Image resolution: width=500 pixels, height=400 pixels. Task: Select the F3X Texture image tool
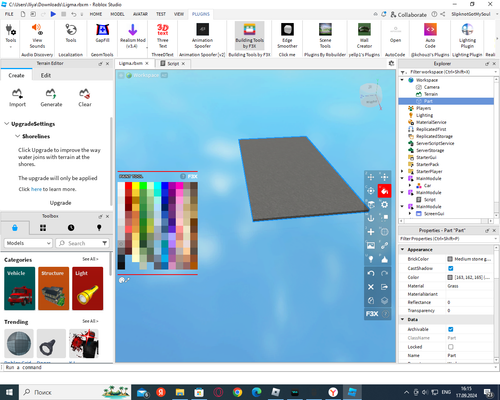(x=371, y=246)
